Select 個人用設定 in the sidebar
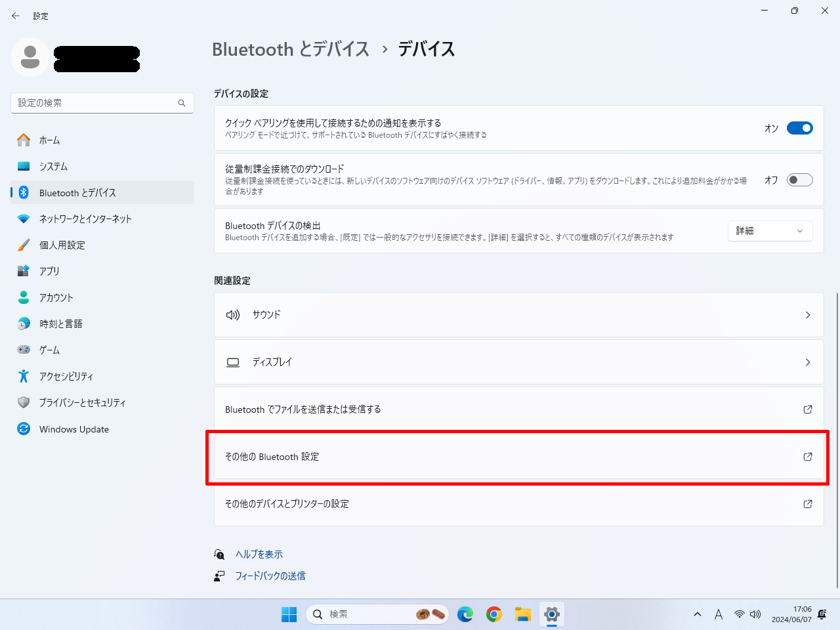This screenshot has height=630, width=840. pos(102,245)
